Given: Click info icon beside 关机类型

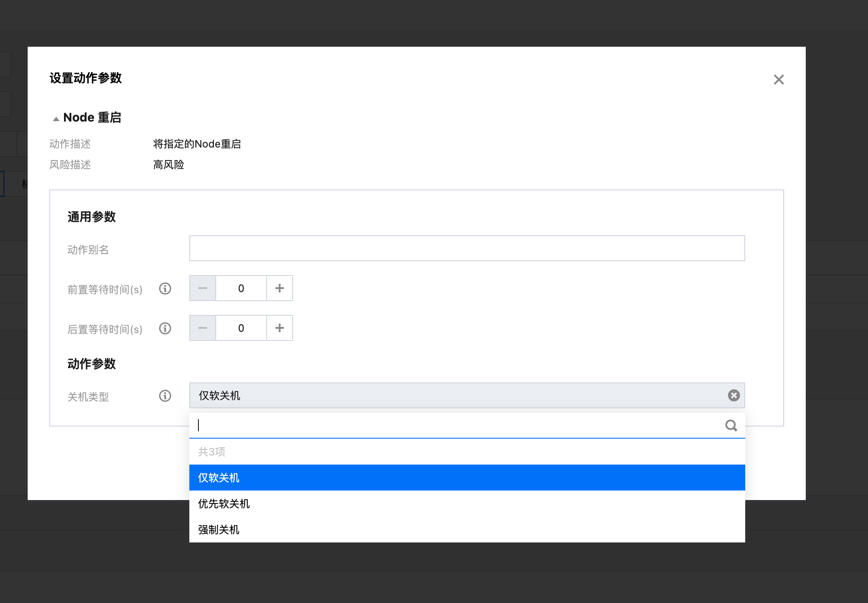Looking at the screenshot, I should [x=165, y=396].
